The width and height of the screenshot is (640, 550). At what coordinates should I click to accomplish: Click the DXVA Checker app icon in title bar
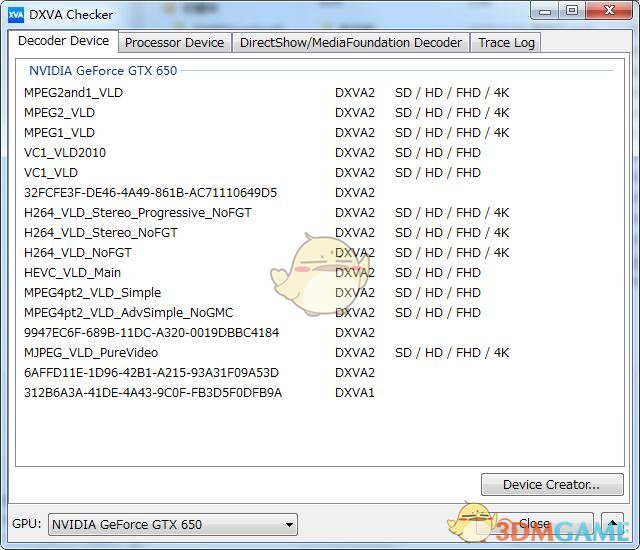(16, 15)
